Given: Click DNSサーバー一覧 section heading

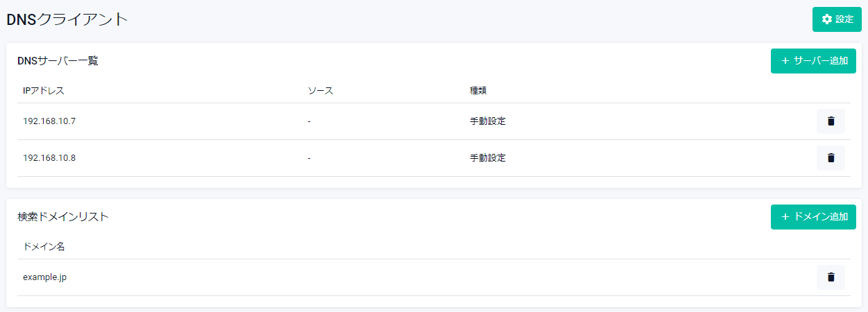Looking at the screenshot, I should pos(58,61).
